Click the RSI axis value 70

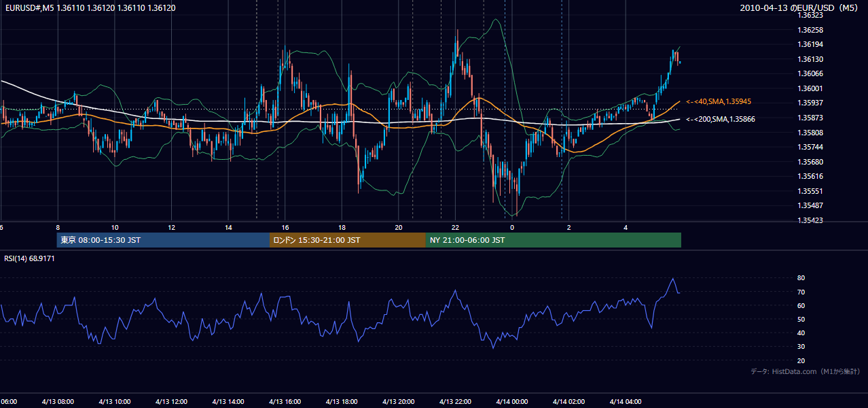pos(801,292)
